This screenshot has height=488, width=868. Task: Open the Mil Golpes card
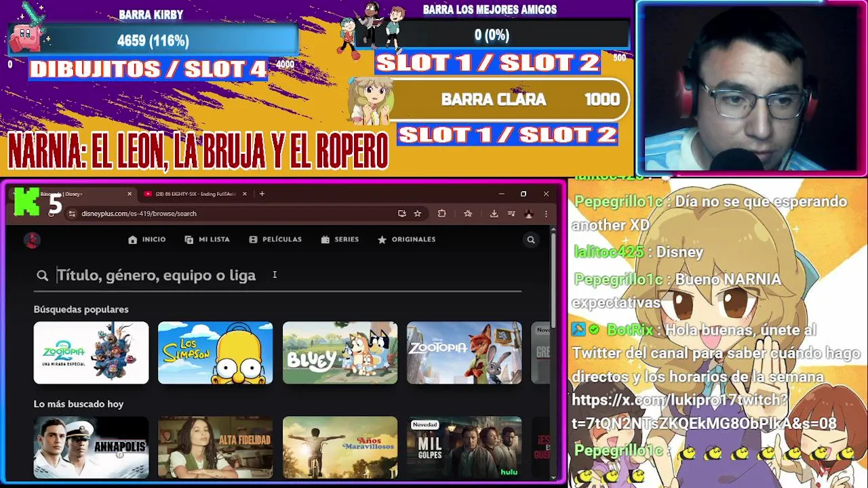[x=465, y=447]
